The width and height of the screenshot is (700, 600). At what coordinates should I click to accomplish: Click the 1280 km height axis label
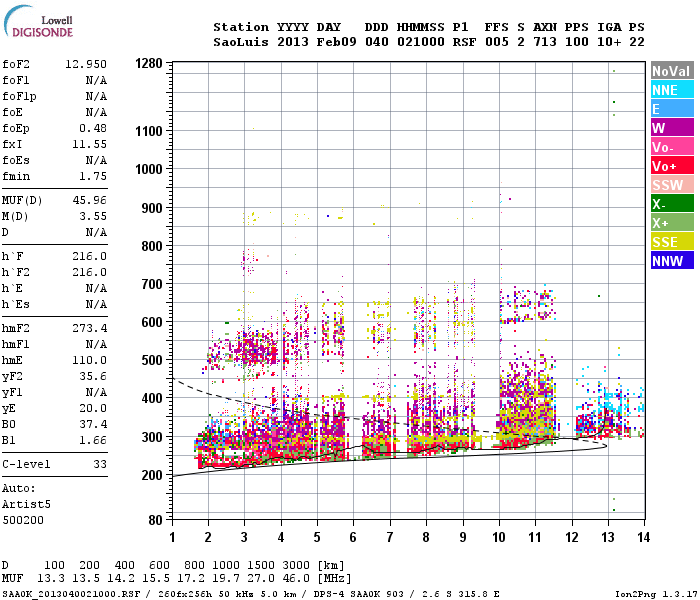click(x=149, y=63)
